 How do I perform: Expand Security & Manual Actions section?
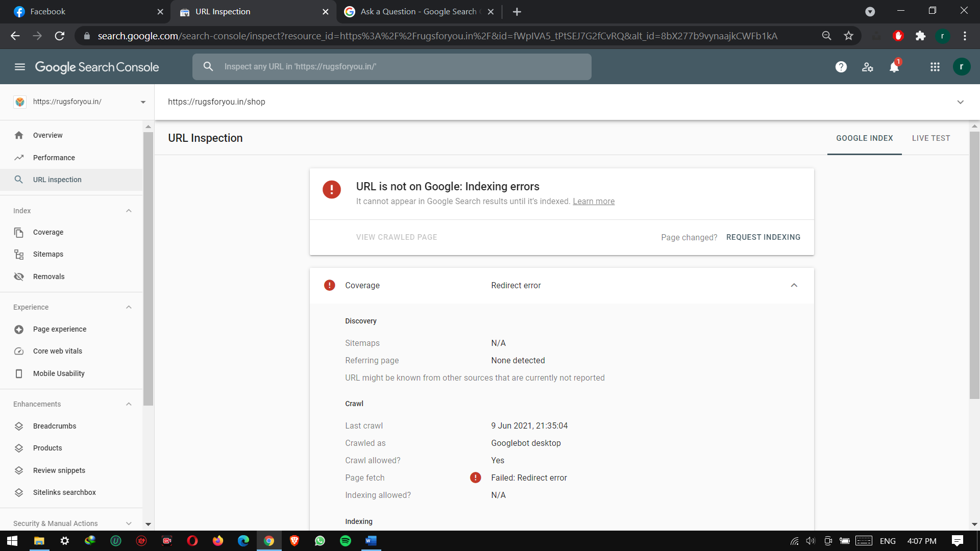129,523
